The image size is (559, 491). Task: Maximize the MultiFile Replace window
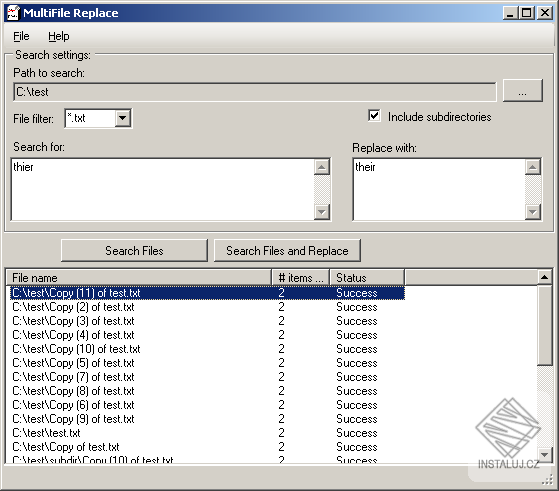click(x=527, y=13)
